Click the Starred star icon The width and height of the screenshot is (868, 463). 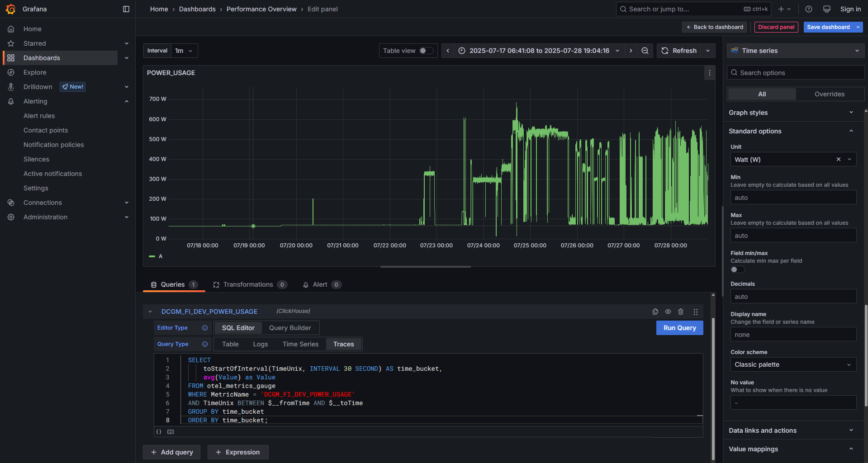point(11,43)
